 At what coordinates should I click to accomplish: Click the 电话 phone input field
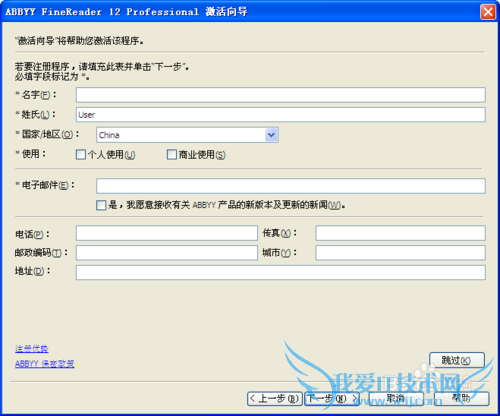tap(167, 233)
